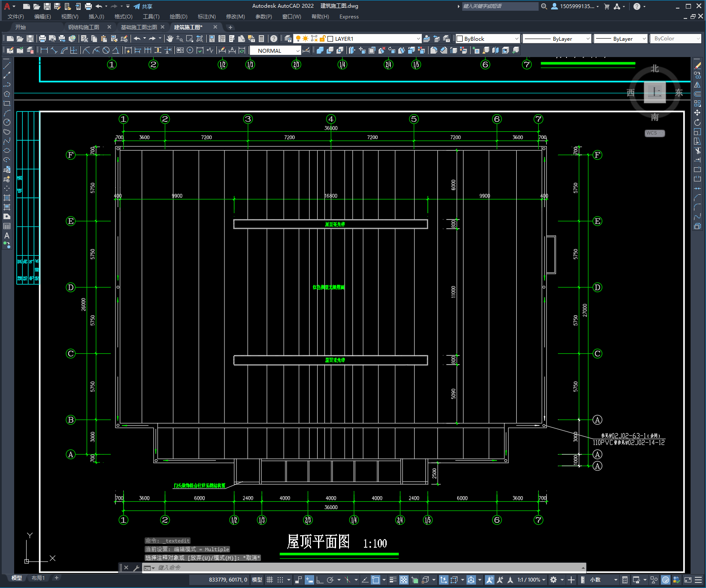
Task: Toggle Polar tracking in status bar
Action: [330, 580]
